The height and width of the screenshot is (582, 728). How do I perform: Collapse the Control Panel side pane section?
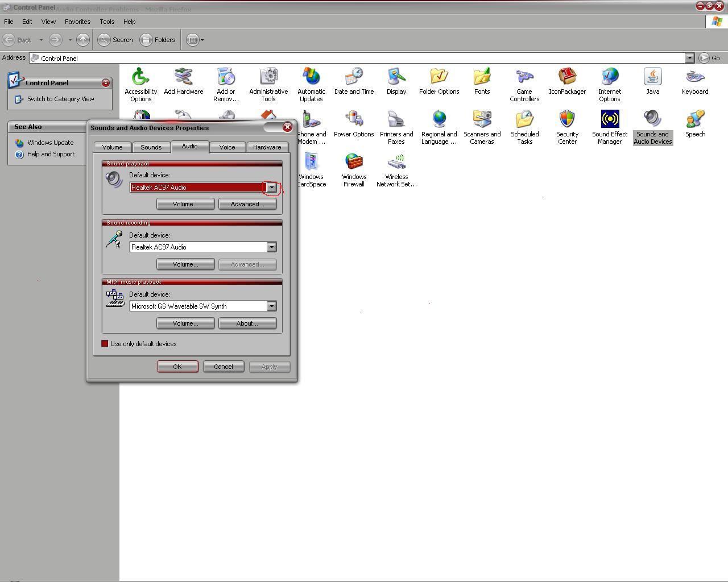pyautogui.click(x=106, y=83)
